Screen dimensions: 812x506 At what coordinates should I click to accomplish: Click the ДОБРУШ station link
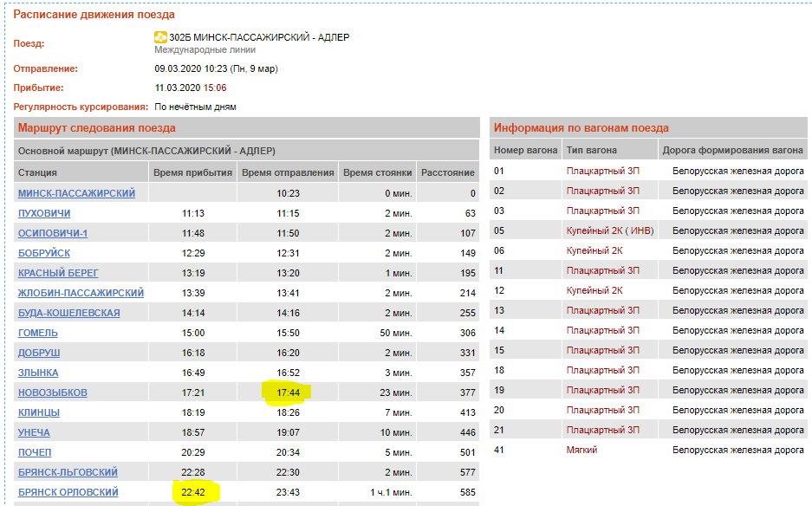pos(41,353)
